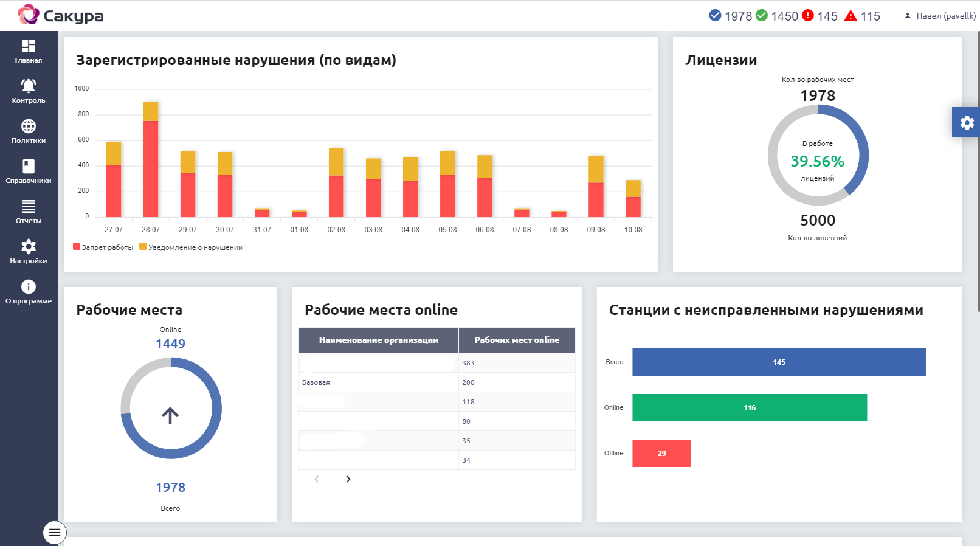Click the blue checkmark status icon near 1978
Viewport: 980px width, 546px height.
[x=716, y=15]
